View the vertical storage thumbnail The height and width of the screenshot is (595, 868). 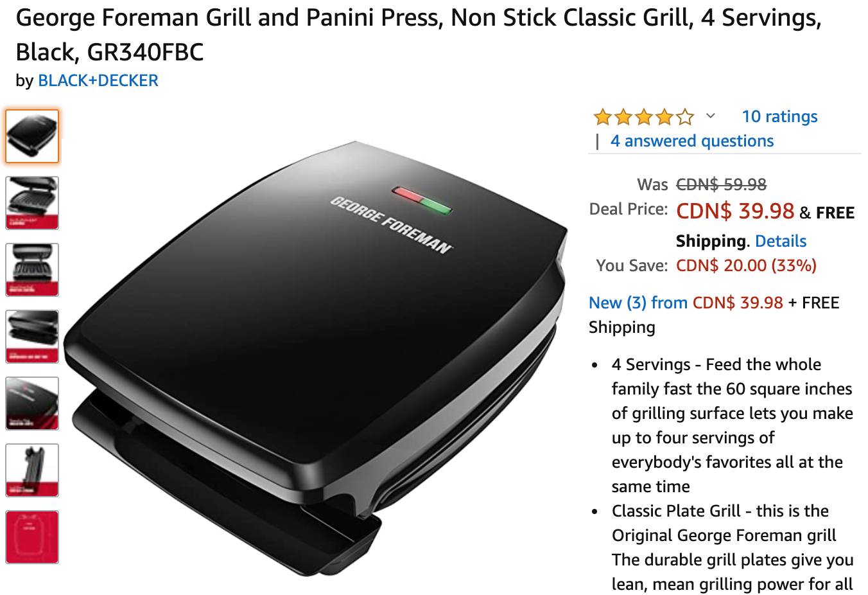point(32,470)
